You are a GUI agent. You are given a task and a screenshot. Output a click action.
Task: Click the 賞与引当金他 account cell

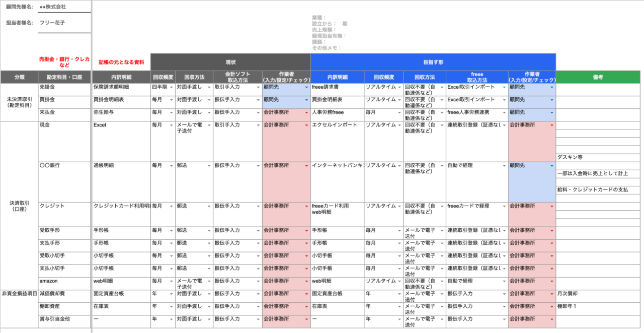click(64, 321)
